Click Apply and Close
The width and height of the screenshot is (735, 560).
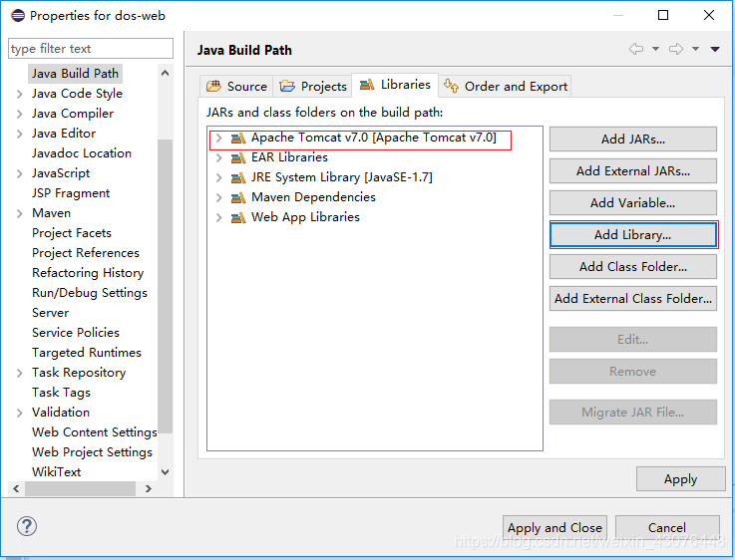click(554, 528)
